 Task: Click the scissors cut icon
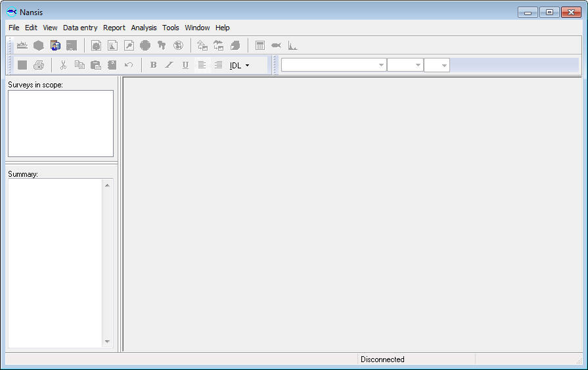click(63, 65)
